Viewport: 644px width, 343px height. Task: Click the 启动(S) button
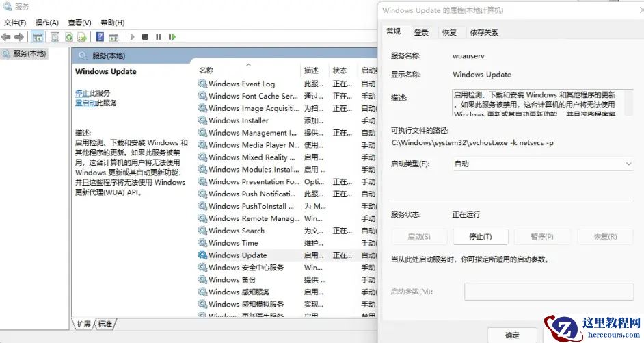click(419, 237)
